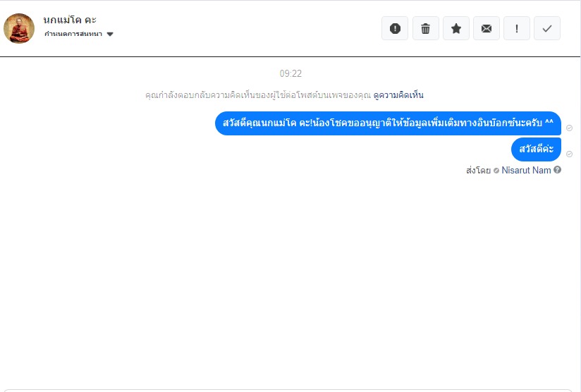581x392 pixels.
Task: Click the long blue greeting message bubble
Action: (x=388, y=123)
